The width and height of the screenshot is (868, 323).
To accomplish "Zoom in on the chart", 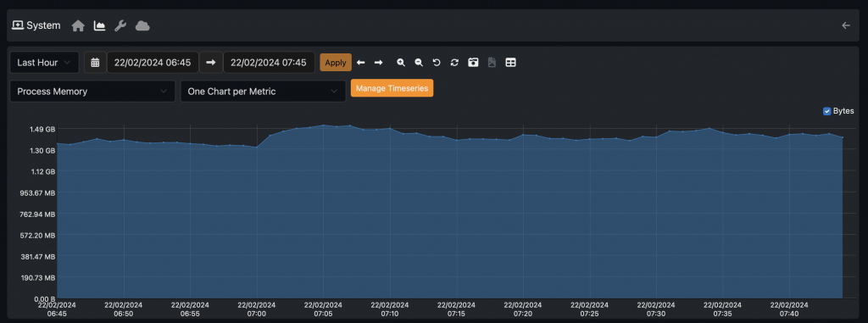I will [x=401, y=63].
